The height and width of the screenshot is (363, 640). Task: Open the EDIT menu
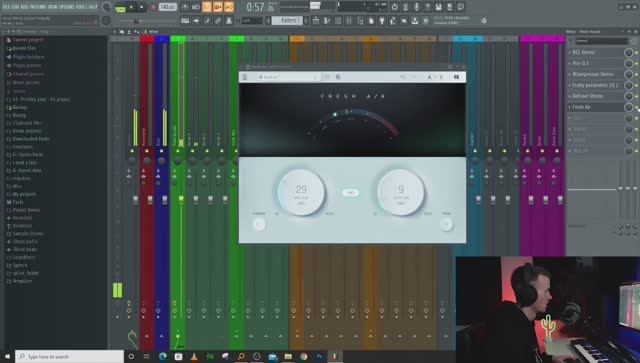(x=16, y=7)
